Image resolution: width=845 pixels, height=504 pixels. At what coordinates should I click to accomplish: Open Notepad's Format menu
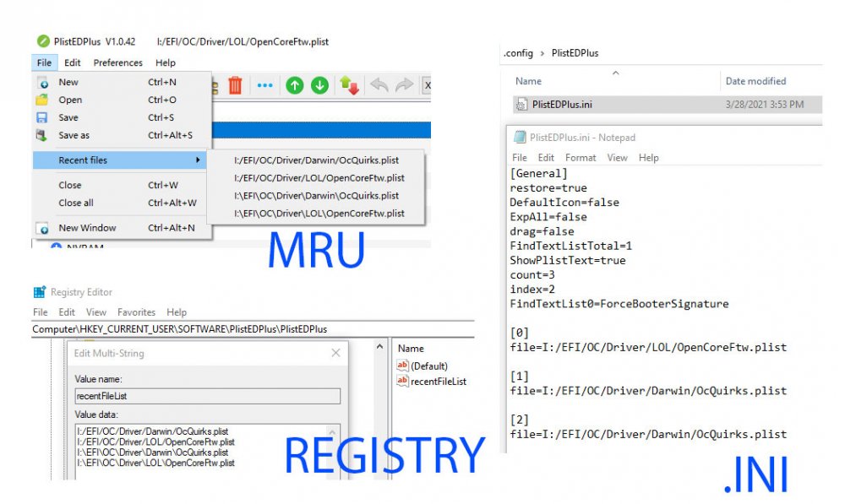(x=581, y=158)
